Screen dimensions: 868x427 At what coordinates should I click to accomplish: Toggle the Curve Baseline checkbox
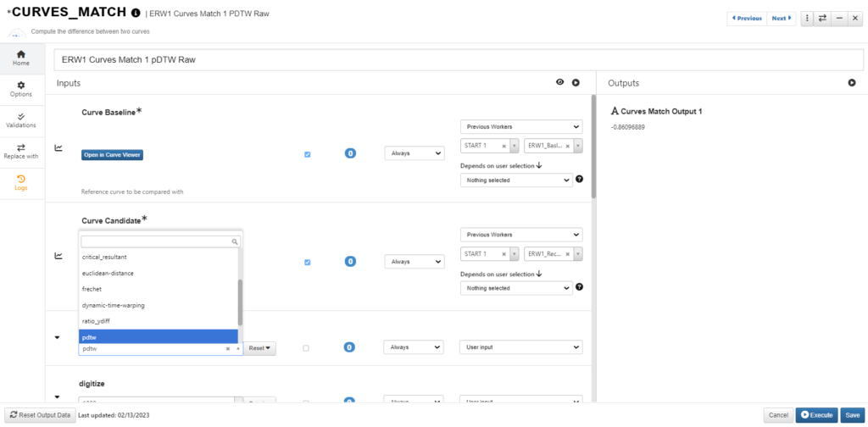pos(307,154)
